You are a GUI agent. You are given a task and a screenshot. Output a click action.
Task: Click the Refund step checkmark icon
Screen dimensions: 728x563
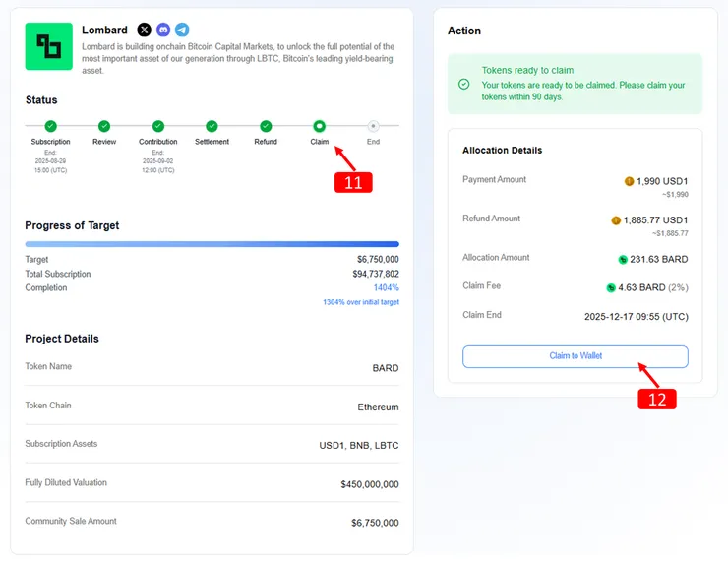coord(266,126)
